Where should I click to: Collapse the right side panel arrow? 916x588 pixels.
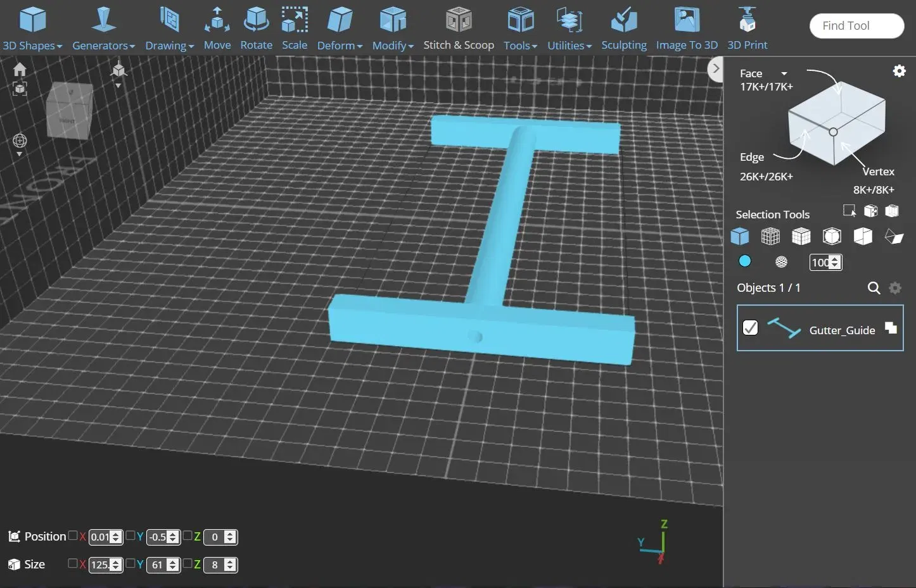[x=715, y=68]
